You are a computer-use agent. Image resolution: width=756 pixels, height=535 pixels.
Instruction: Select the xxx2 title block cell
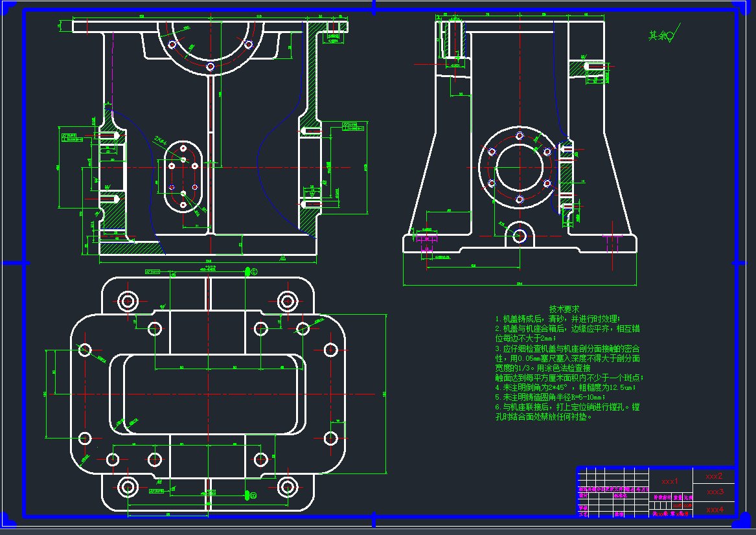point(713,476)
